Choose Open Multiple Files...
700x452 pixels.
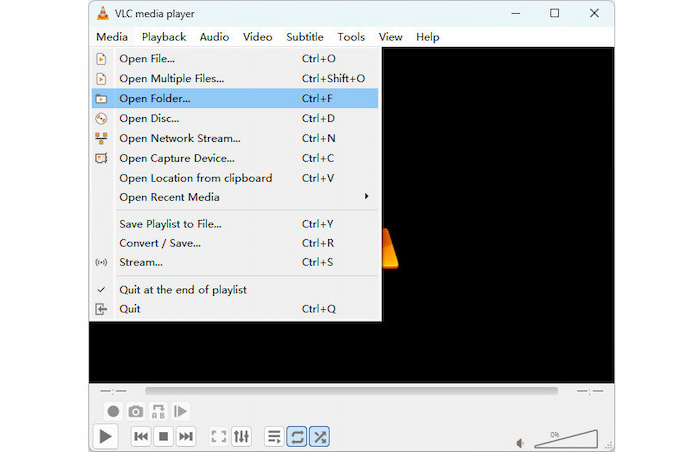click(x=235, y=79)
